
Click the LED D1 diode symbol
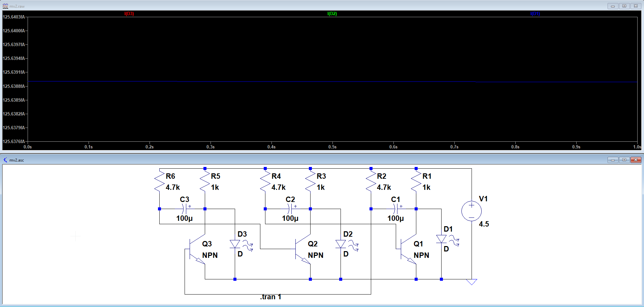(441, 239)
